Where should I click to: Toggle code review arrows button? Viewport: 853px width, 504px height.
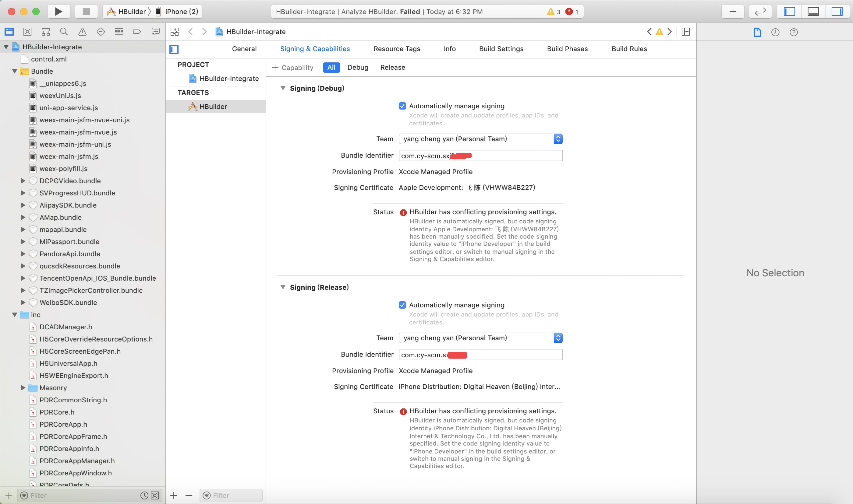760,12
